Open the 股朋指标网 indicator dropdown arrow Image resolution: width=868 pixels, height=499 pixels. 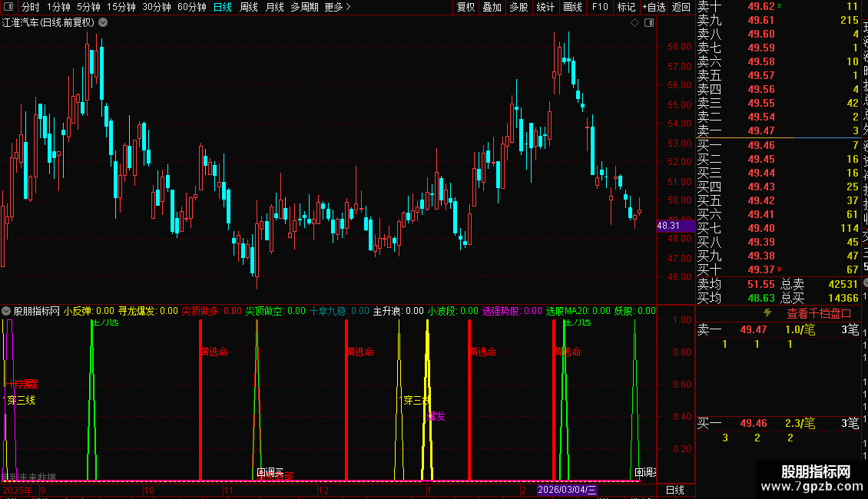pyautogui.click(x=6, y=311)
